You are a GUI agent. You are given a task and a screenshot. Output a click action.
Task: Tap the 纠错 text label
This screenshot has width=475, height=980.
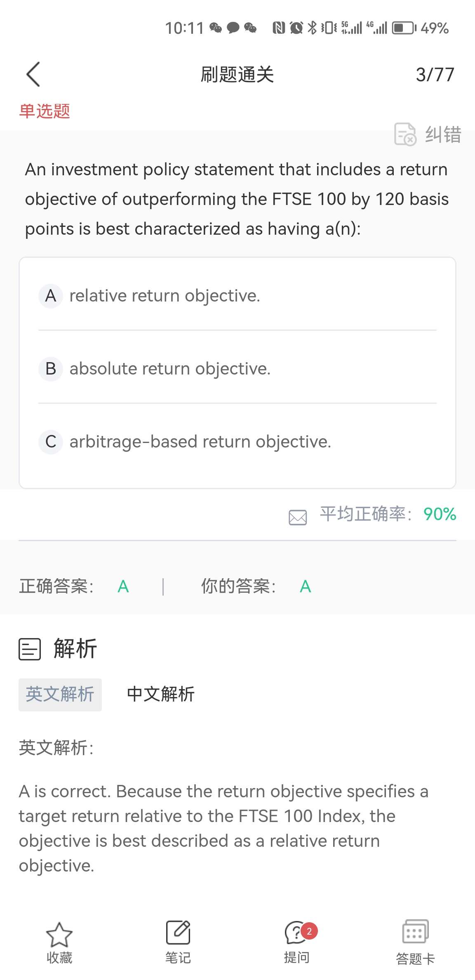[443, 135]
